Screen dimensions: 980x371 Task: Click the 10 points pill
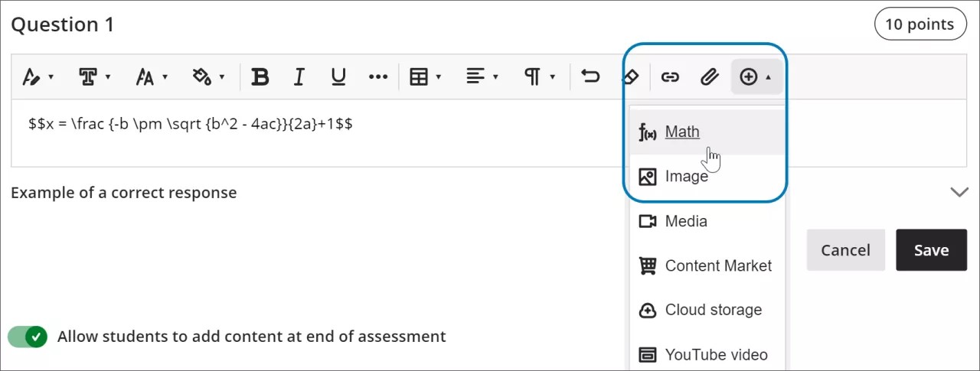(x=919, y=24)
